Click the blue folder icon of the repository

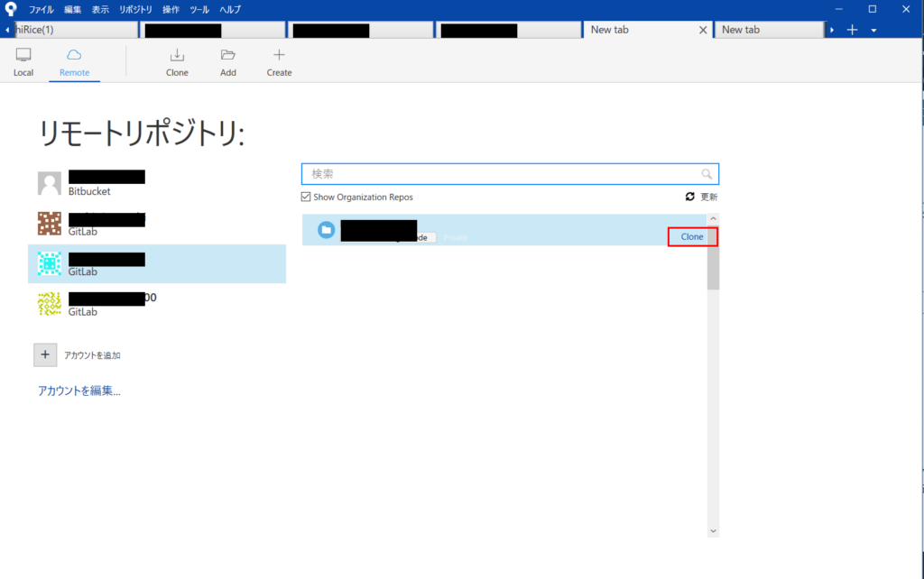coord(326,230)
